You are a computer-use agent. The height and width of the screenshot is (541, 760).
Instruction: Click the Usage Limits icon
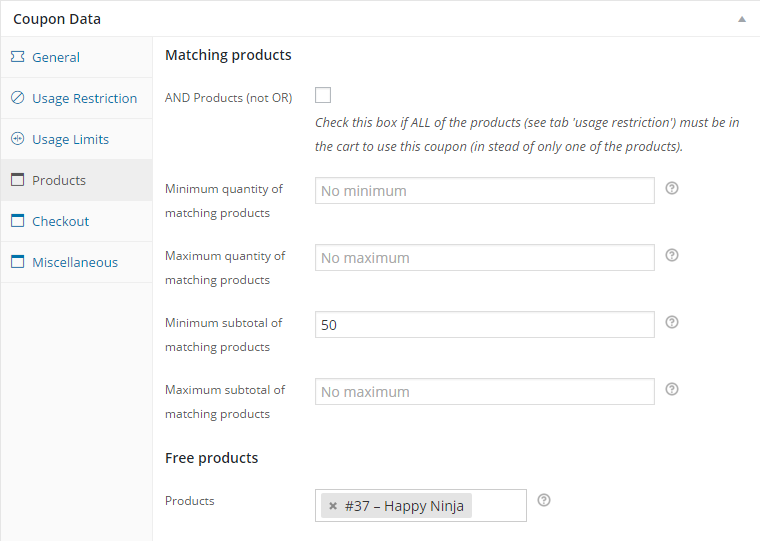point(17,139)
